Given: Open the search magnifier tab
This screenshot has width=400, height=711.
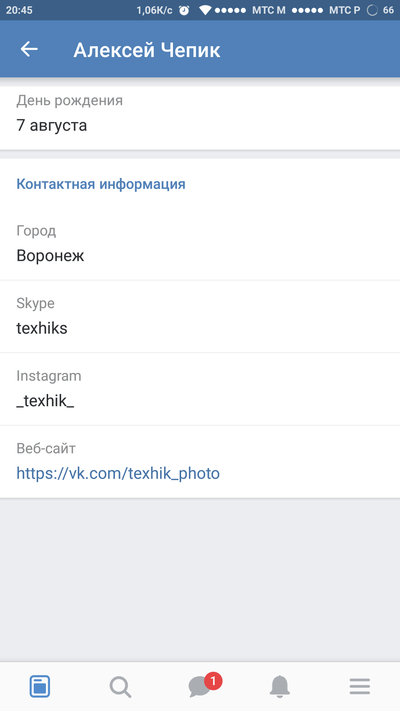Looking at the screenshot, I should [x=120, y=687].
